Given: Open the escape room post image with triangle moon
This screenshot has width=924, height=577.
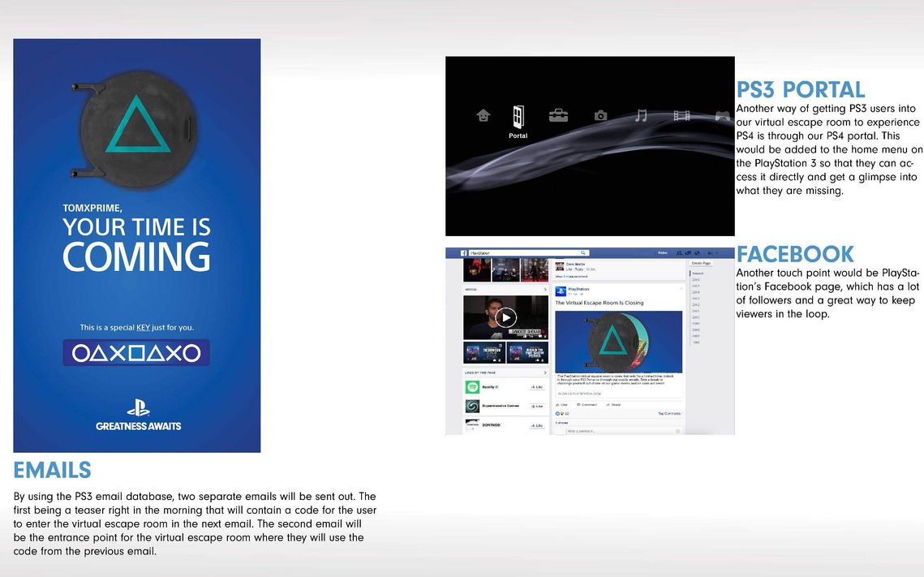Looking at the screenshot, I should (x=619, y=342).
